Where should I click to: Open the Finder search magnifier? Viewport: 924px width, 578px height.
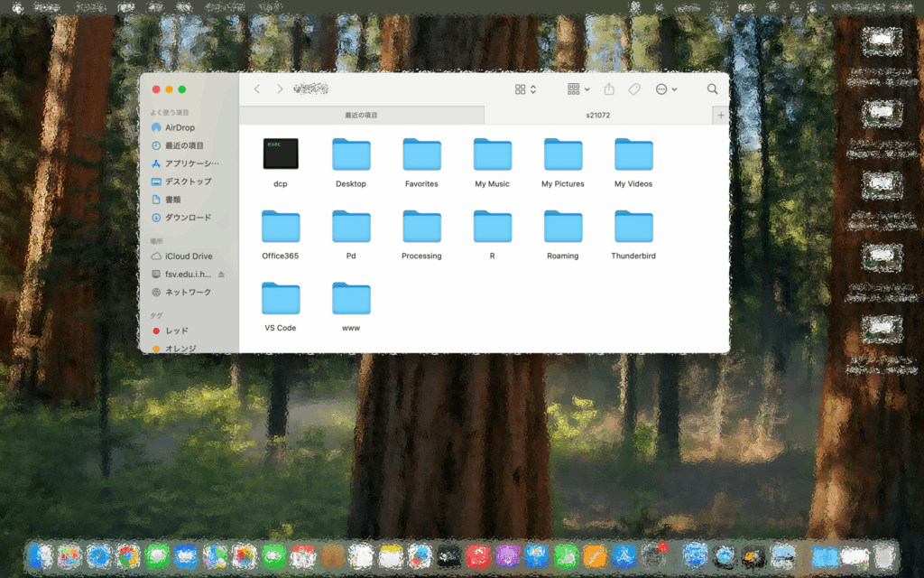[x=713, y=89]
